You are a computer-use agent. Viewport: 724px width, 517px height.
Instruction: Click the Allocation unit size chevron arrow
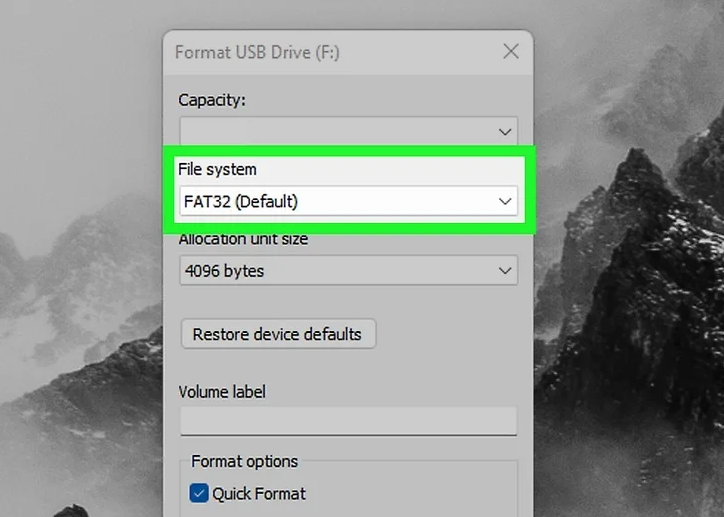(x=505, y=270)
